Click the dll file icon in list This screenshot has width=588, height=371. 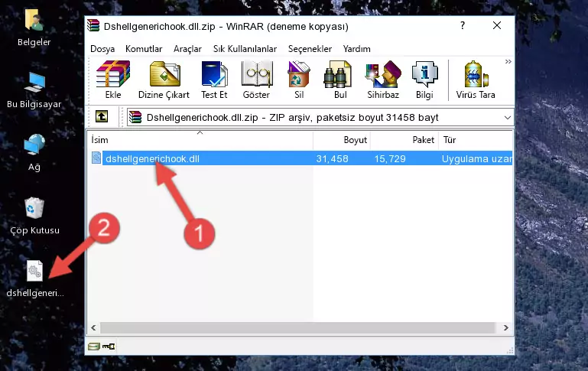click(96, 158)
